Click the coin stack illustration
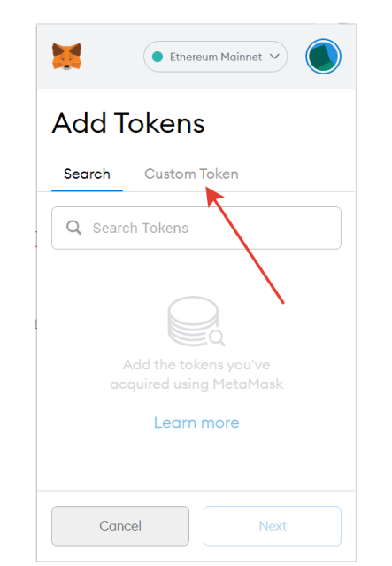Viewport: 392px width, 566px height. click(196, 321)
